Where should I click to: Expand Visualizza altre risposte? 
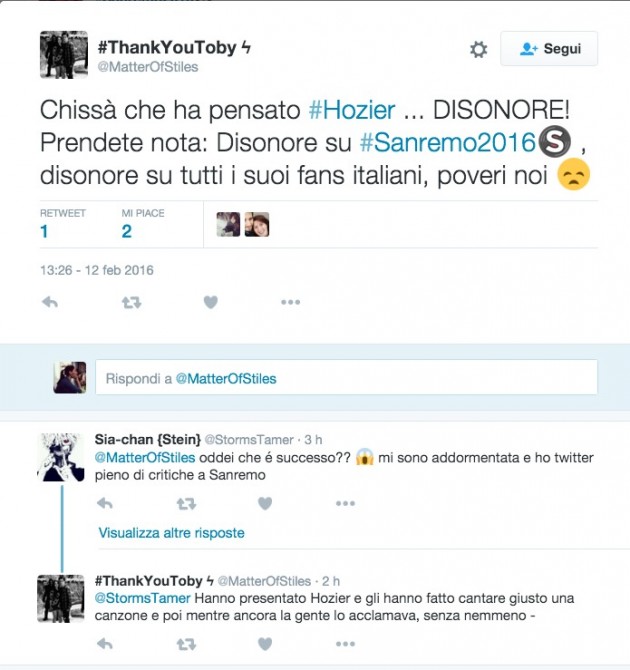point(171,533)
